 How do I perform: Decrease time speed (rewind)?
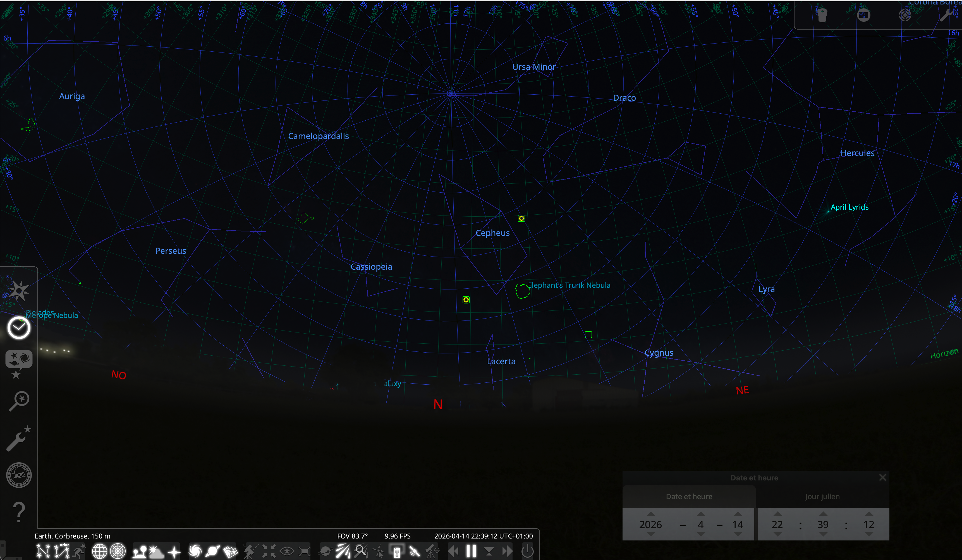tap(453, 551)
